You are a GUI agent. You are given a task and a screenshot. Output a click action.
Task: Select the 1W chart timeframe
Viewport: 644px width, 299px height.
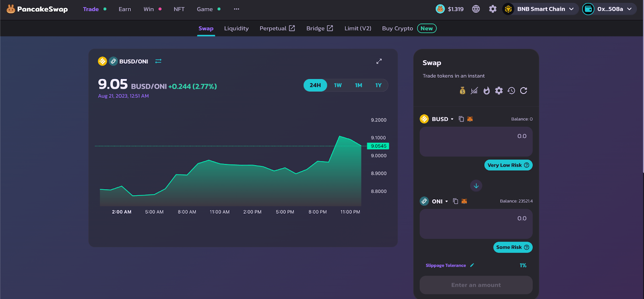338,85
